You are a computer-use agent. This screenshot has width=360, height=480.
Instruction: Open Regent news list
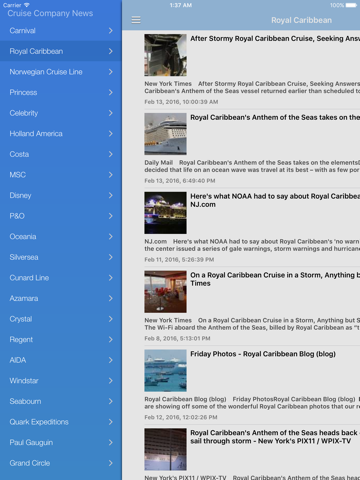pos(61,340)
